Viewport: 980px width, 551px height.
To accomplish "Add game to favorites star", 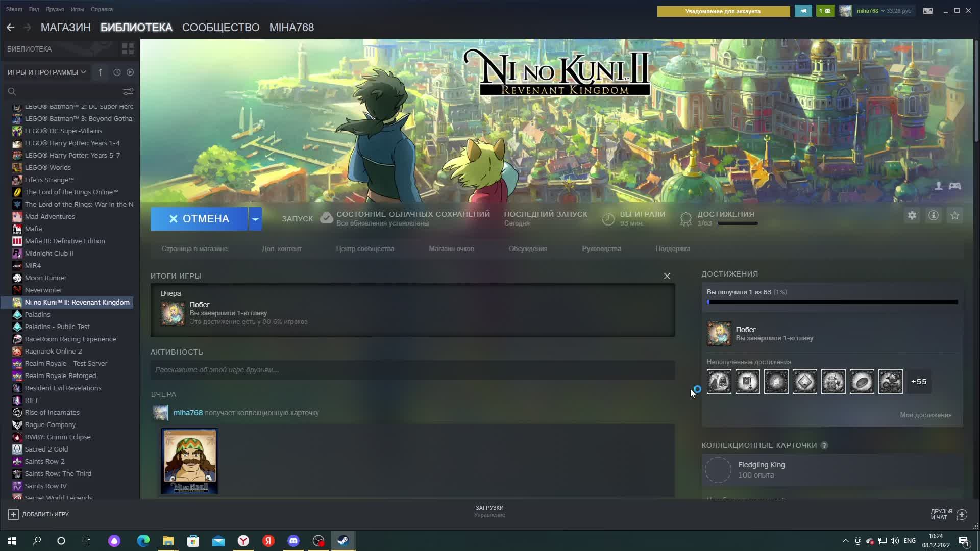I will point(954,216).
